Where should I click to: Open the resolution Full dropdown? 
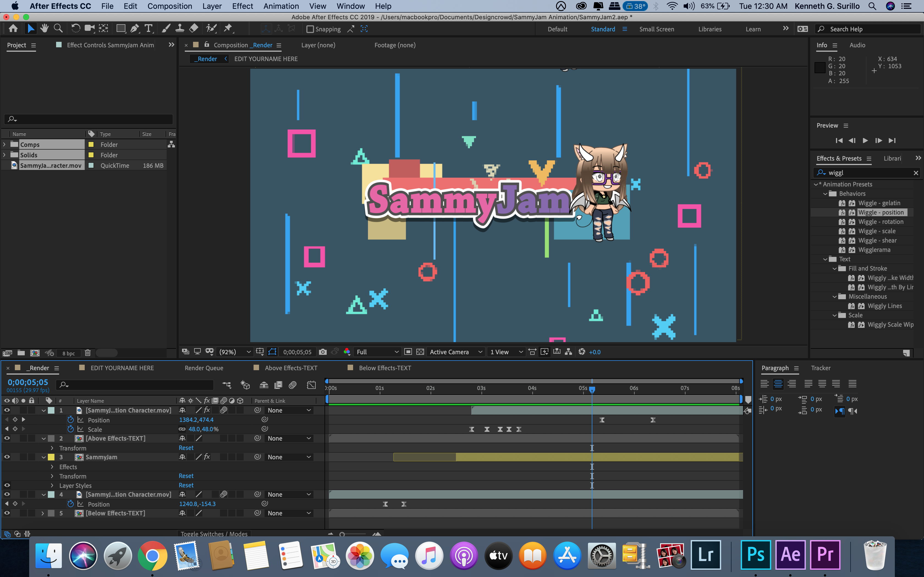tap(377, 352)
